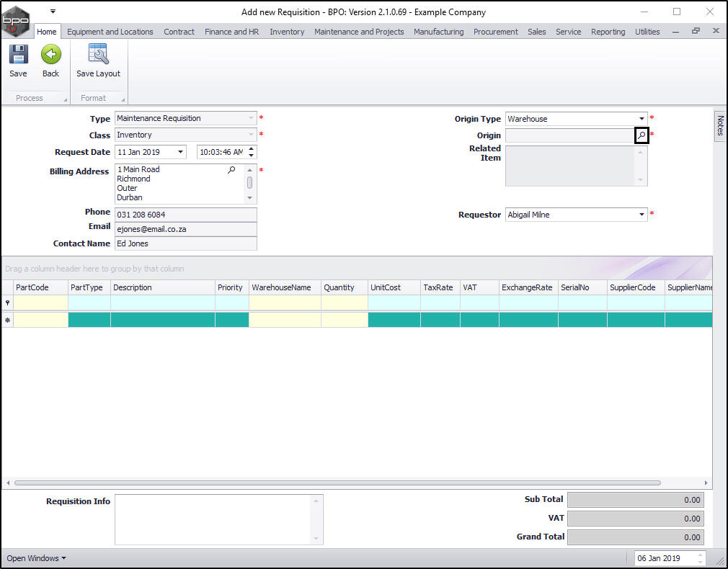728x569 pixels.
Task: Sort by the SupplierCode column header
Action: (636, 287)
